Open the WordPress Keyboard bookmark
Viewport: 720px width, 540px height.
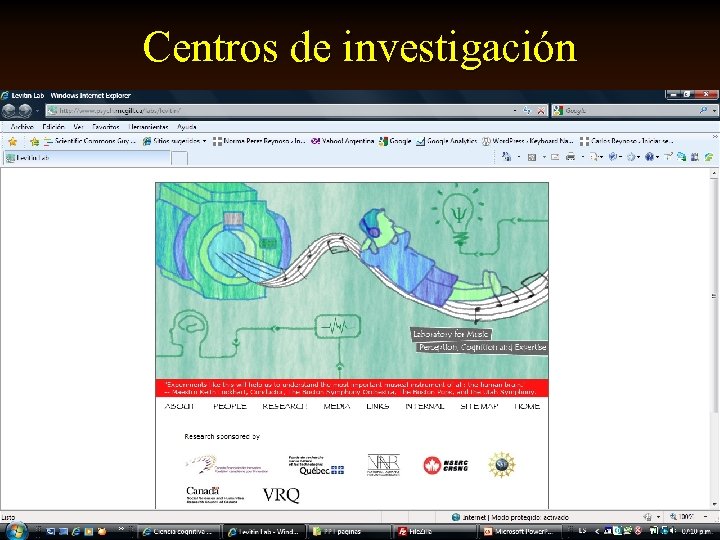tap(528, 141)
